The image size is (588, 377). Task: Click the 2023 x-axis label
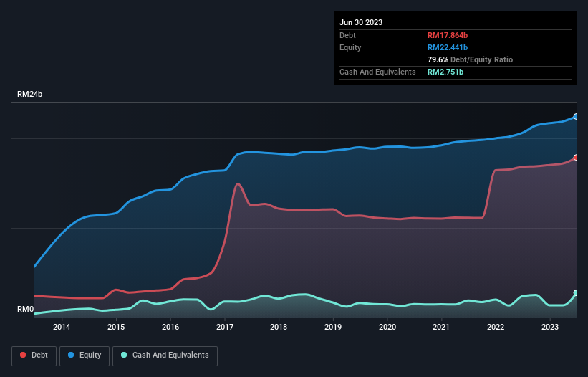[x=550, y=327]
